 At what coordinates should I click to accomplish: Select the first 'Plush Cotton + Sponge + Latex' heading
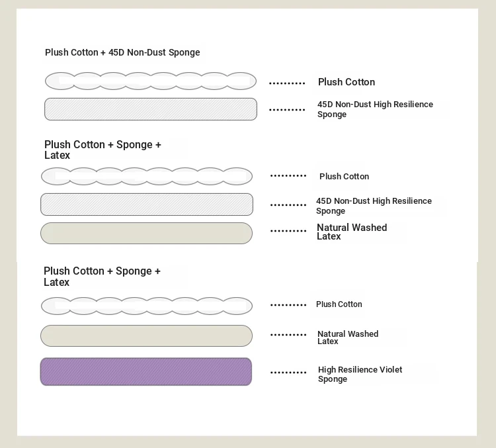point(103,150)
